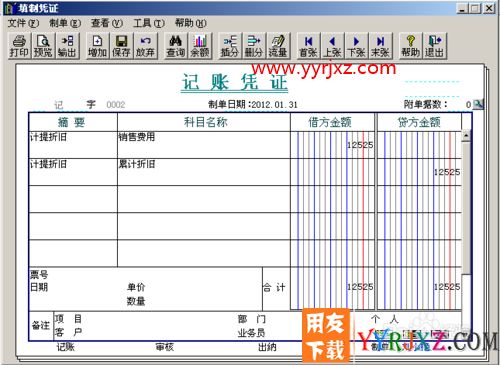Insert entry line with 插分
This screenshot has height=365, width=500.
click(x=230, y=46)
